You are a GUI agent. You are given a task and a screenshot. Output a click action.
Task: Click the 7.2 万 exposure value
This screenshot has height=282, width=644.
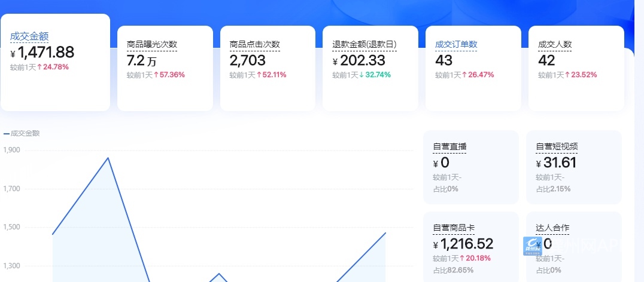coord(142,61)
